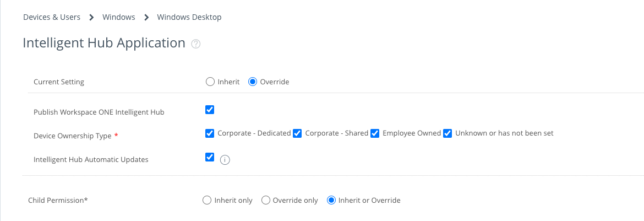The height and width of the screenshot is (221, 644).
Task: Toggle Unknown or has not been set checkbox
Action: (x=447, y=133)
